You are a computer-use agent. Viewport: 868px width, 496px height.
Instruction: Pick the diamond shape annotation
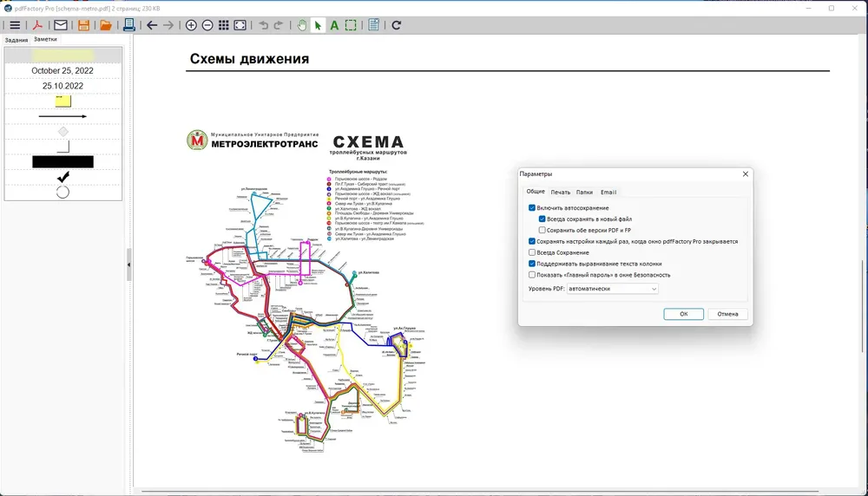(63, 132)
